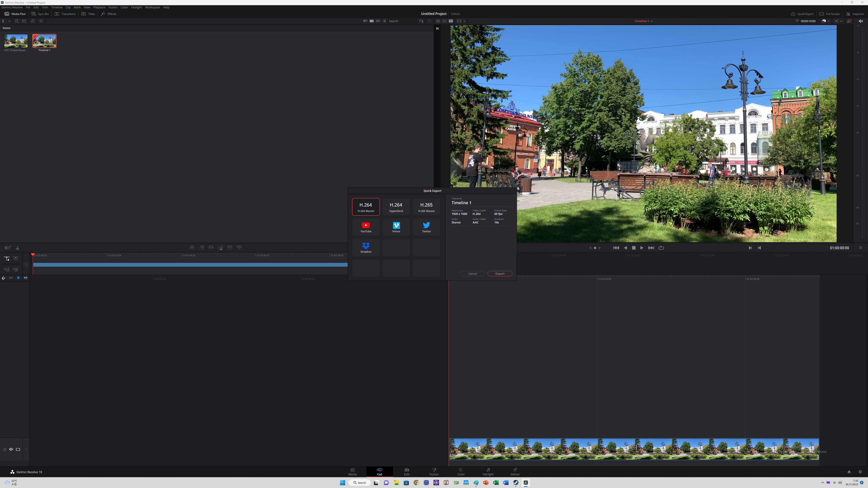Jump to the last frame

(651, 248)
